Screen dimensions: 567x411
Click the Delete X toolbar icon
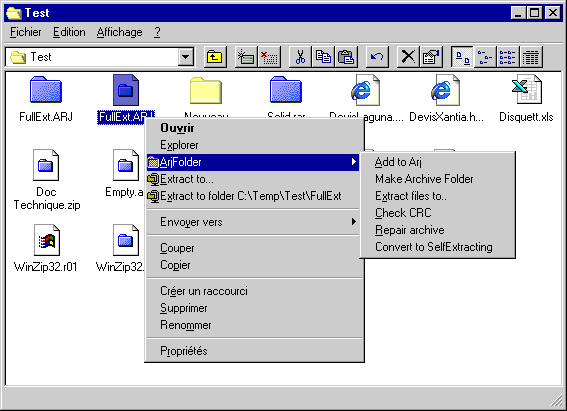[x=408, y=57]
